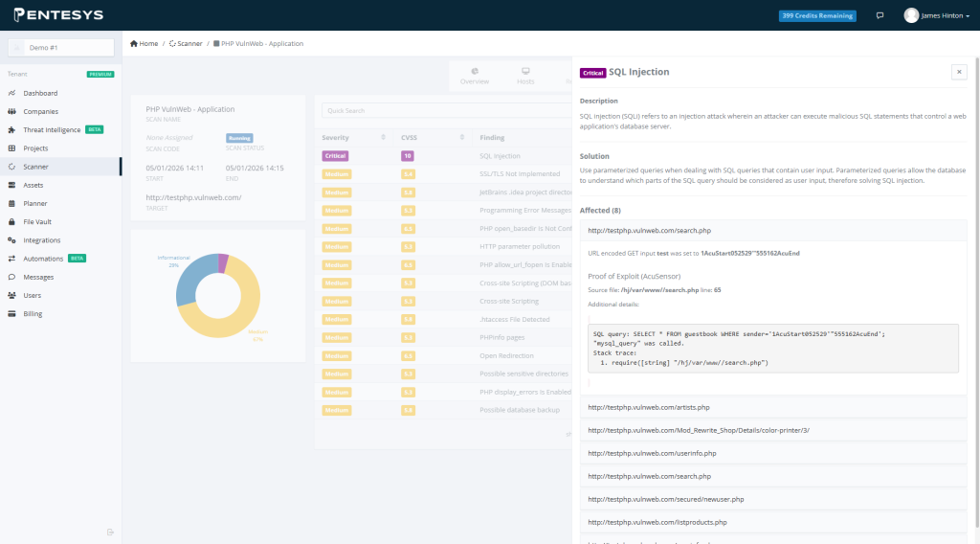Viewport: 980px width, 544px height.
Task: Open the Billing card icon
Action: [12, 314]
